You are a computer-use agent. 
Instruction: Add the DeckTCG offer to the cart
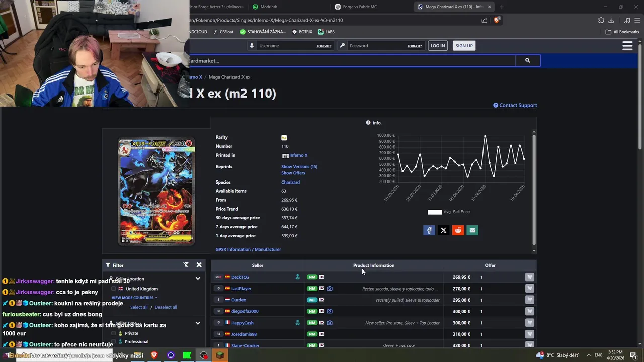529,277
